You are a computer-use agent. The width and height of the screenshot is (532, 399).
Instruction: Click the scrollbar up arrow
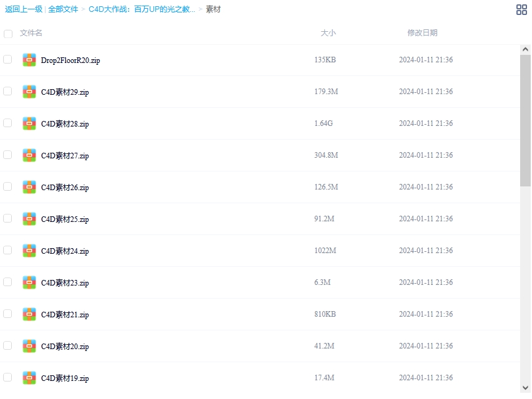click(525, 49)
